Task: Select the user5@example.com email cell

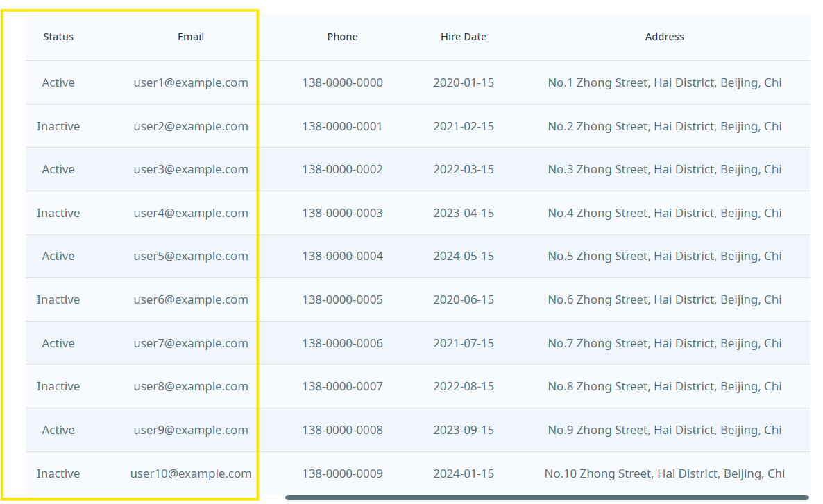Action: 191,256
